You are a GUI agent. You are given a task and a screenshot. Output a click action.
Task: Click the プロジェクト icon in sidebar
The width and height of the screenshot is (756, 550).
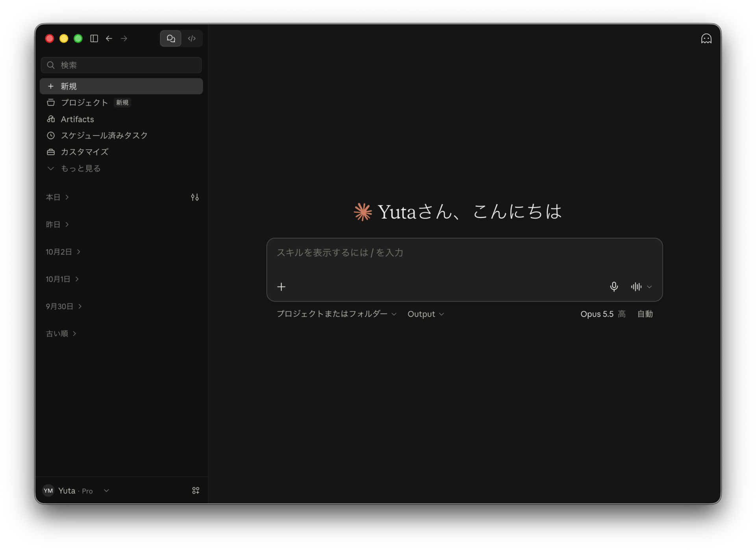click(x=51, y=102)
